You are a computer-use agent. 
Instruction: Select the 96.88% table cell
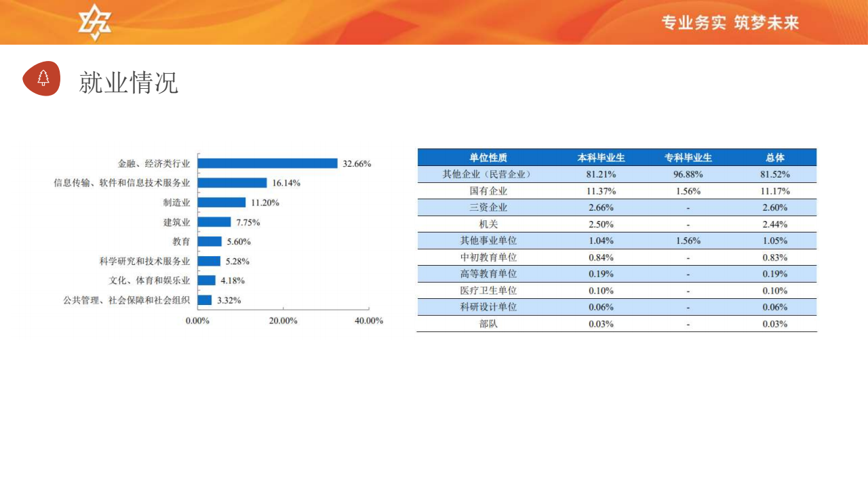point(688,174)
